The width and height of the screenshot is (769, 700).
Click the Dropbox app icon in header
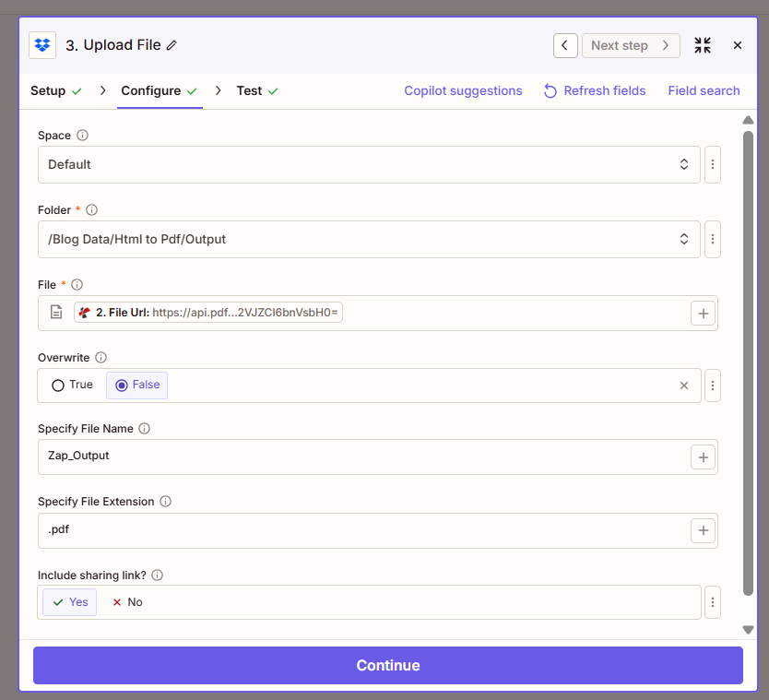tap(42, 45)
